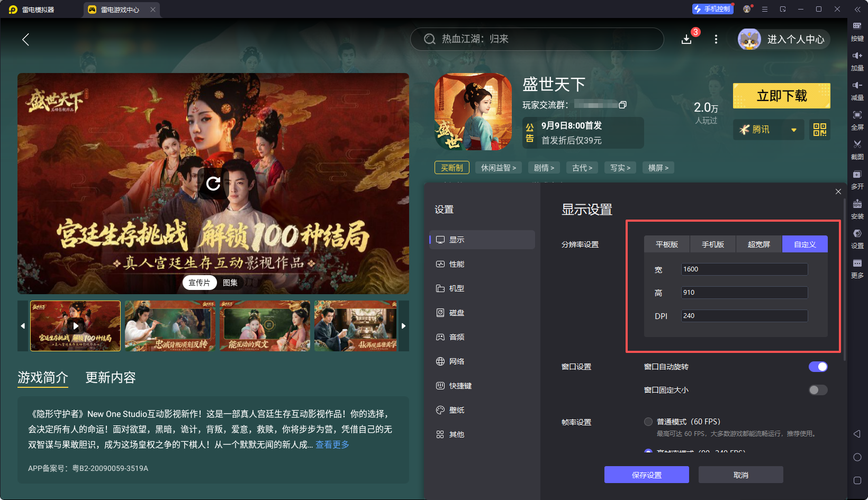Click the 立即下载 download button

click(x=782, y=96)
